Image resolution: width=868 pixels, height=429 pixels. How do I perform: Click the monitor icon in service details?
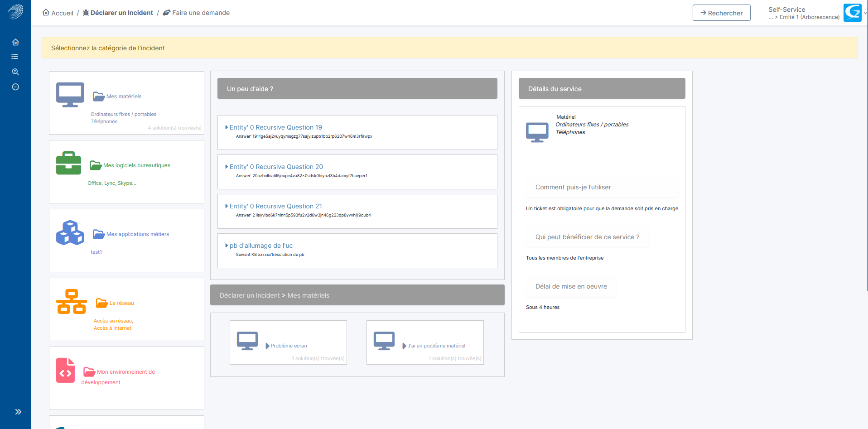[x=537, y=132]
